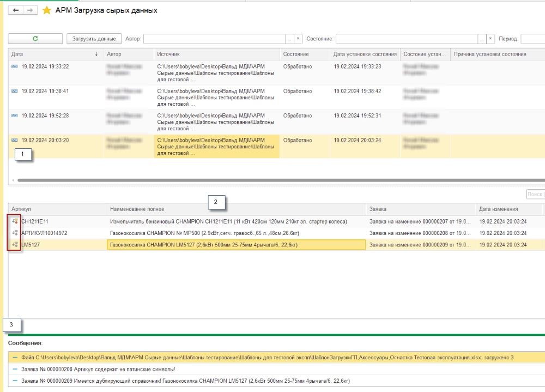Click the highlighted Источник cell of the 20:03:20 row
Image resolution: width=545 pixels, height=392 pixels.
(x=216, y=147)
